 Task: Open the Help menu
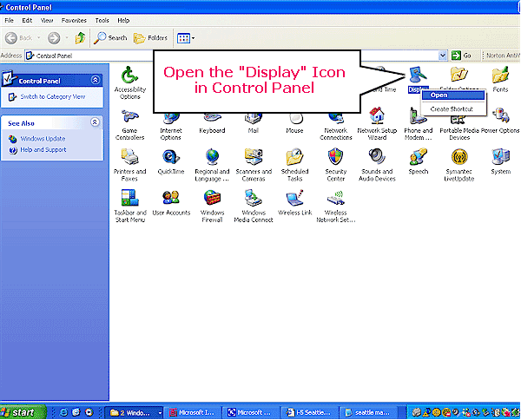(x=123, y=21)
